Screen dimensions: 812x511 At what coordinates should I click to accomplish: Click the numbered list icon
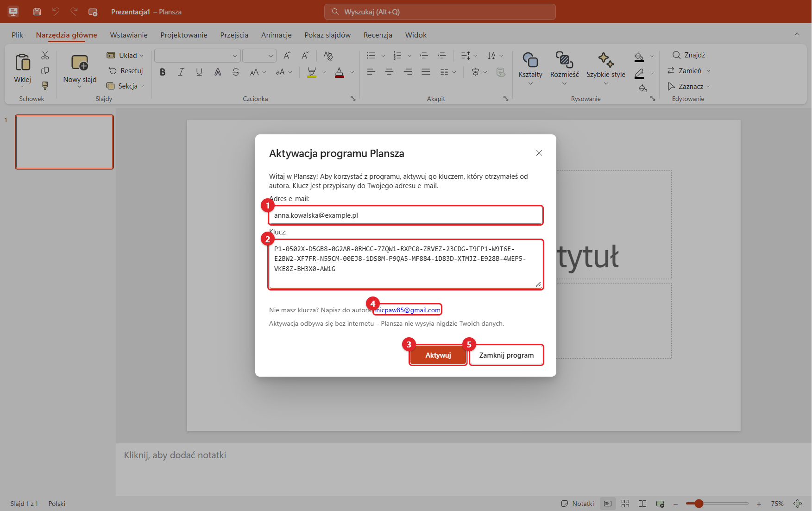tap(397, 56)
